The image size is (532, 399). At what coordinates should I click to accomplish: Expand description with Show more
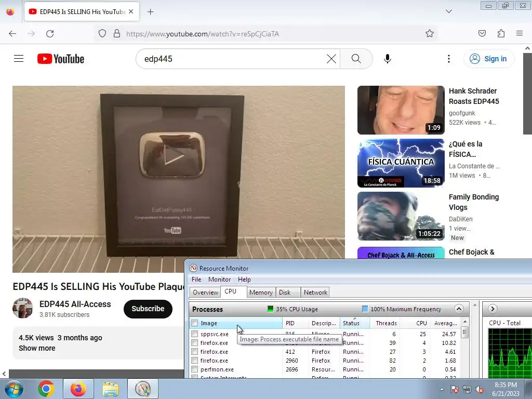tap(37, 348)
